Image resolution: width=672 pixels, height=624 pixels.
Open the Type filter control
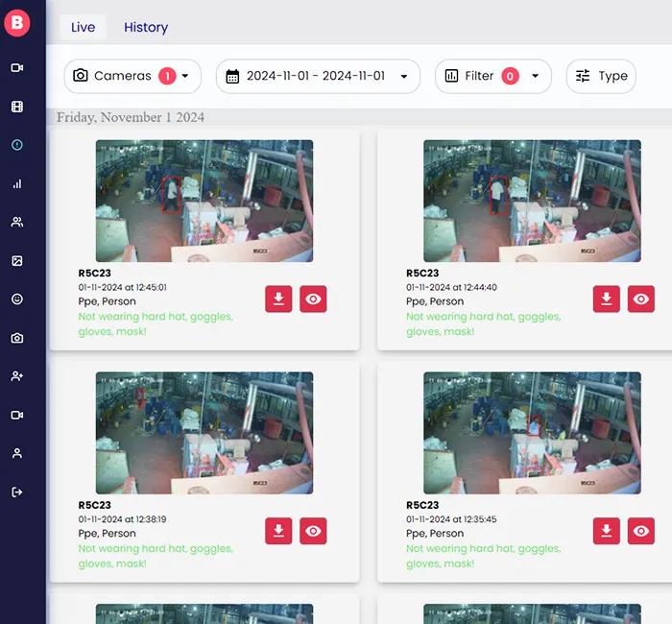click(x=601, y=76)
